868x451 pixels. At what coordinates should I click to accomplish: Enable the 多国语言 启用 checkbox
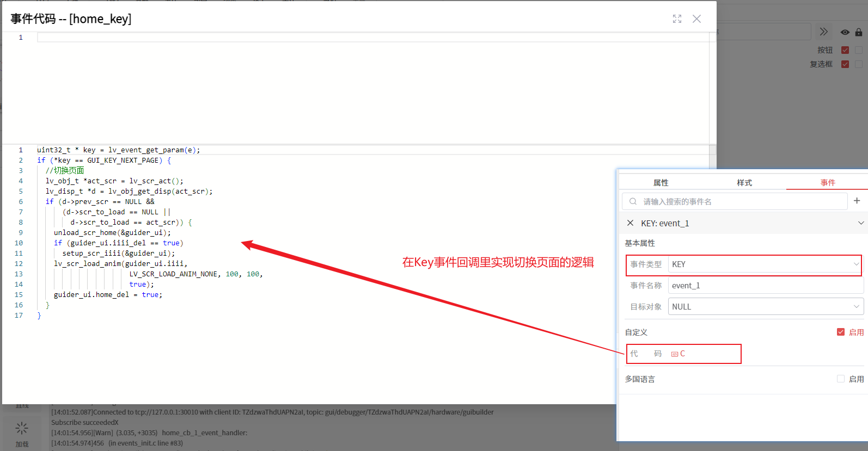pos(841,379)
